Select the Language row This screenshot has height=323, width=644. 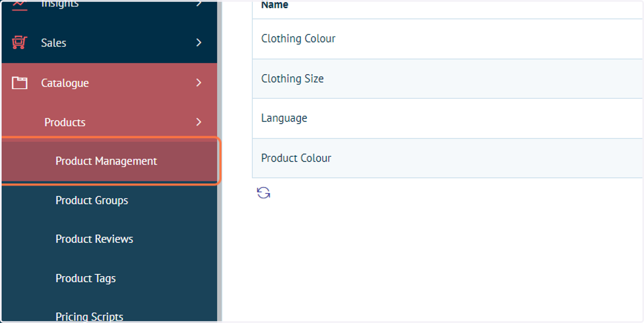click(448, 118)
